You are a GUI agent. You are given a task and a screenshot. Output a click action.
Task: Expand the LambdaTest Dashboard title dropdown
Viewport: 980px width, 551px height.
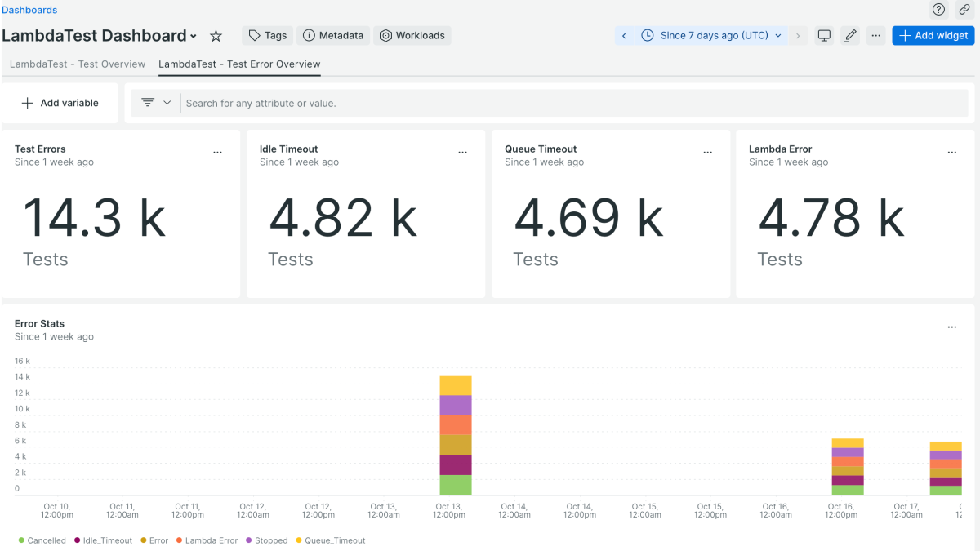click(194, 37)
